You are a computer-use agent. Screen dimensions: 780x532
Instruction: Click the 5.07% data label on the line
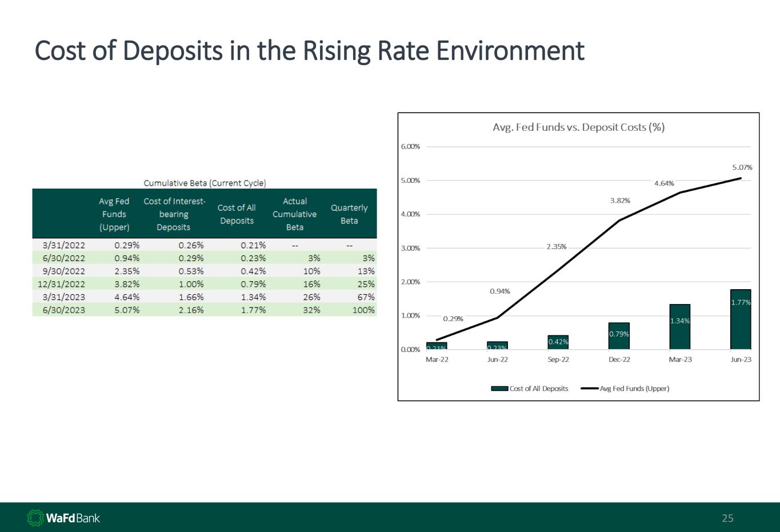click(x=742, y=167)
